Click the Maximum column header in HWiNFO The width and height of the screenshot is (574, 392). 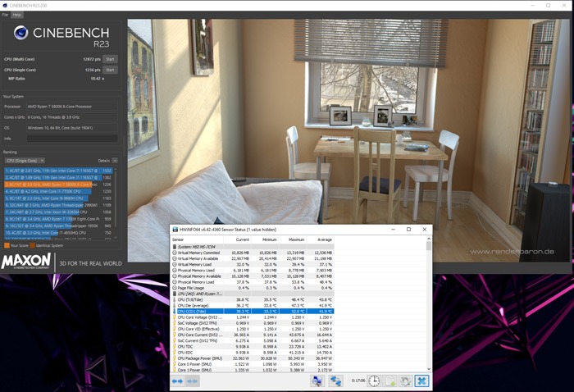pyautogui.click(x=293, y=239)
